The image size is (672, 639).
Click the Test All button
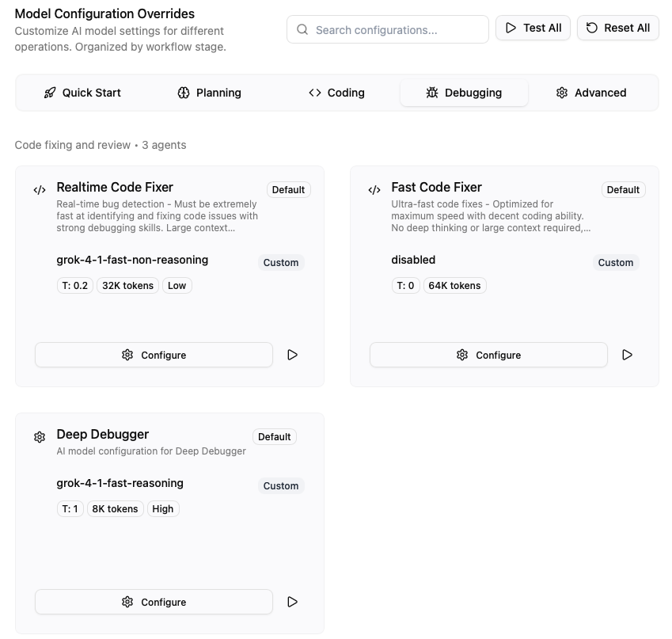pyautogui.click(x=533, y=28)
